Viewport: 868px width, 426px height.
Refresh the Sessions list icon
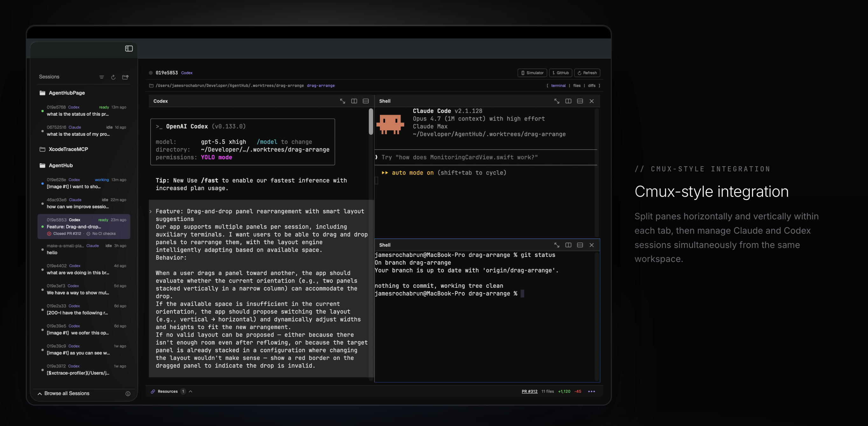[113, 77]
